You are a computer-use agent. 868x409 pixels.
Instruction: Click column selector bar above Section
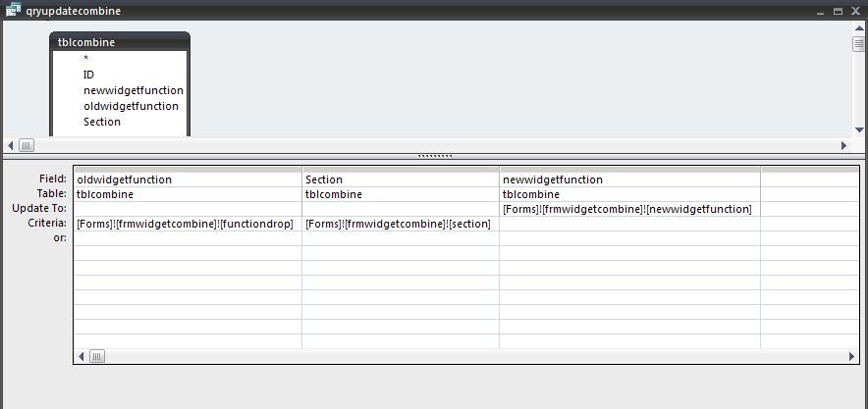click(401, 169)
